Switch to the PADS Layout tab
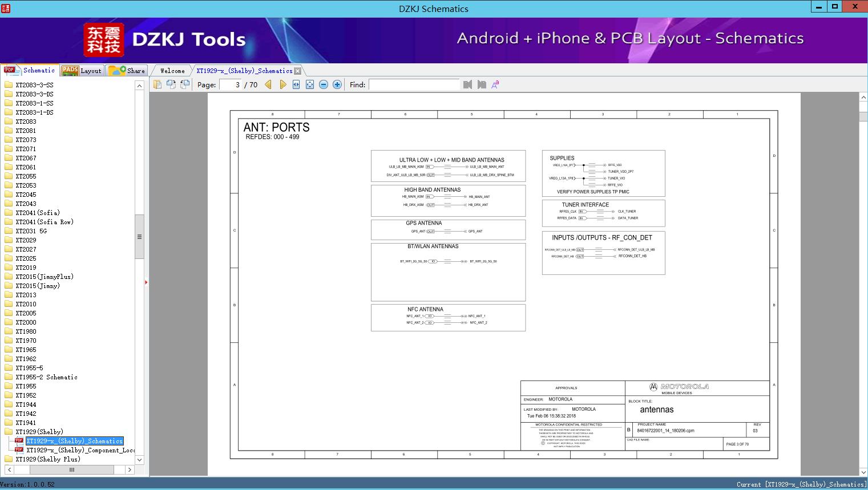868x490 pixels. (x=82, y=70)
